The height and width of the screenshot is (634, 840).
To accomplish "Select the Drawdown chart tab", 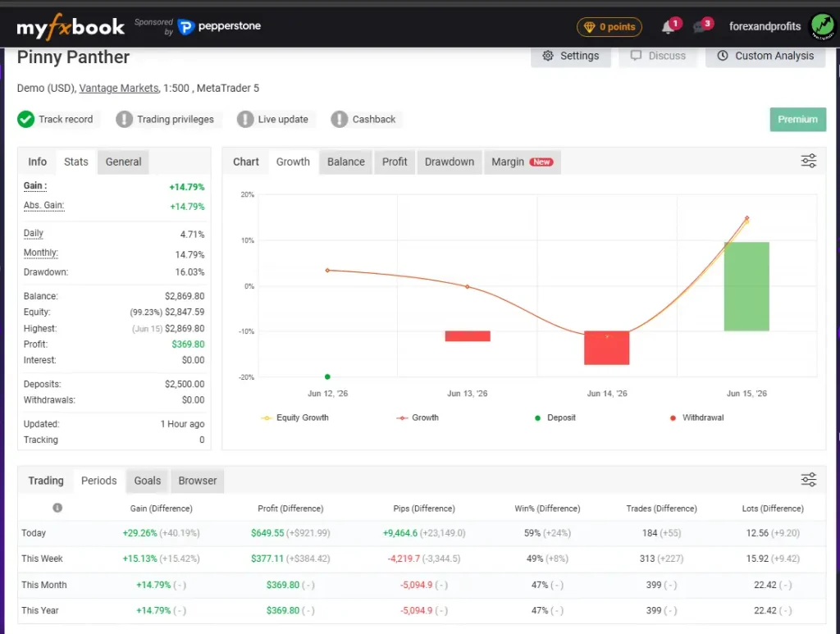I will click(450, 162).
